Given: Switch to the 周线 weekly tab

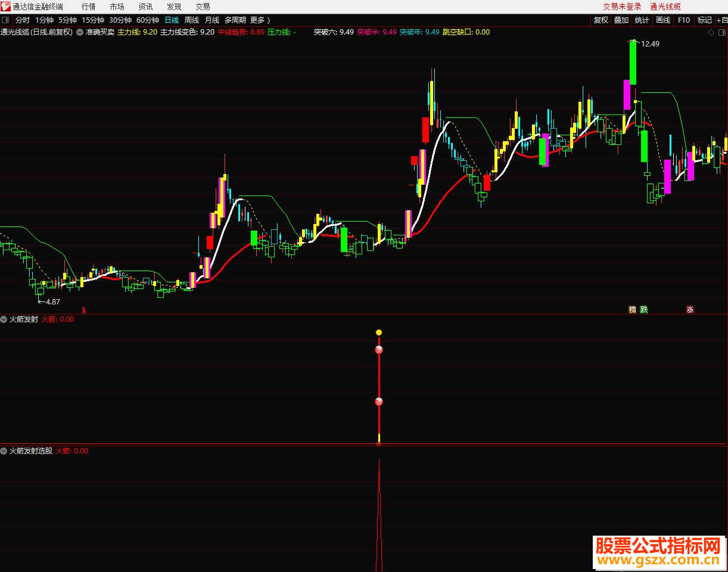Looking at the screenshot, I should [x=192, y=20].
